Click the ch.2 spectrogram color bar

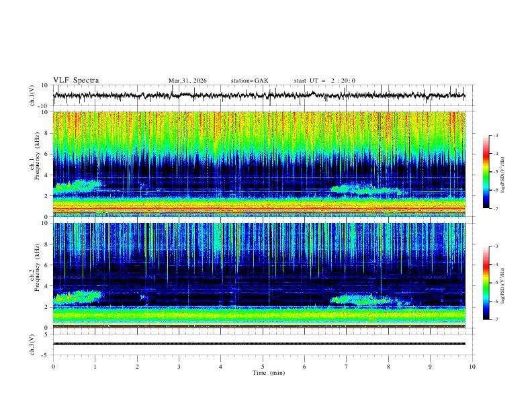tap(486, 283)
